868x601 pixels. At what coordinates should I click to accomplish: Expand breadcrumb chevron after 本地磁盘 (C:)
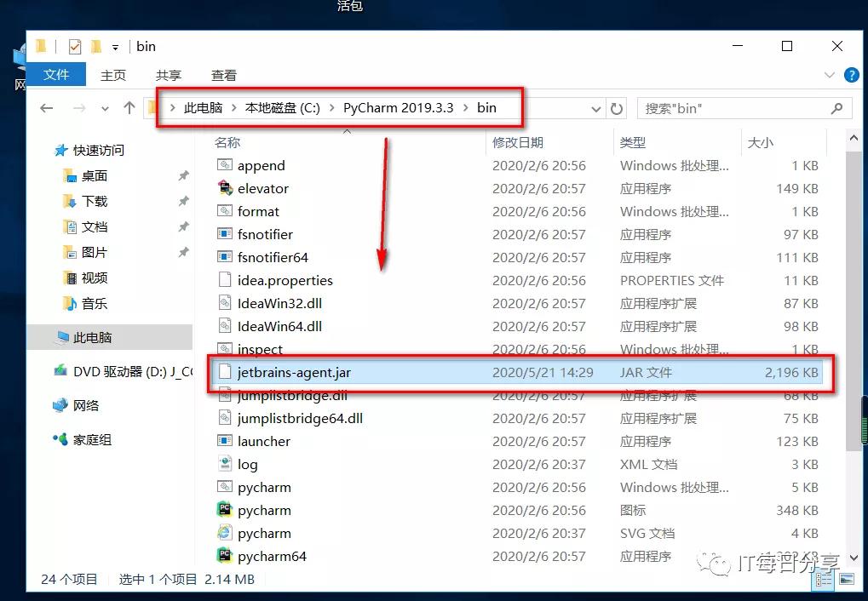[x=331, y=108]
